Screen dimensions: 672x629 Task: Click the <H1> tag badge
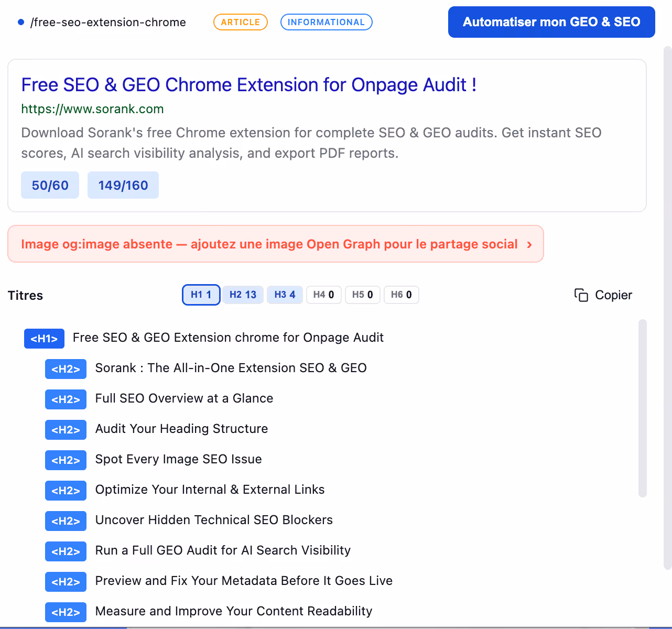point(44,339)
